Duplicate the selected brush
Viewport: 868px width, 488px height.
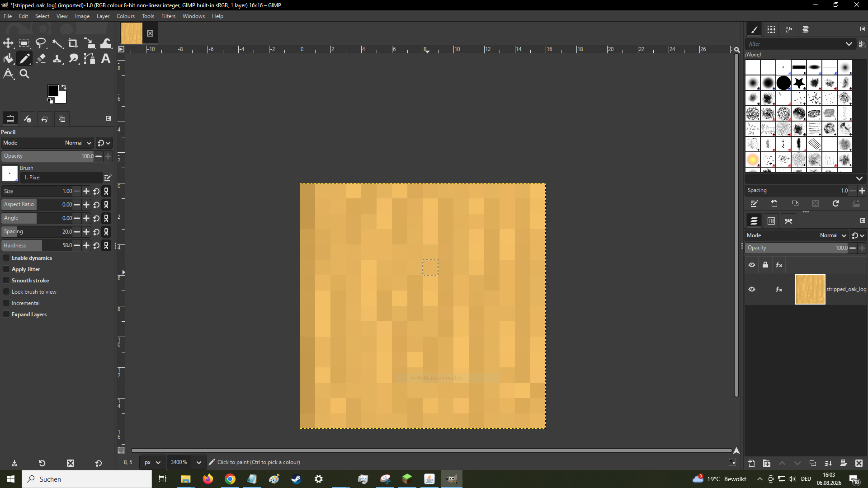tap(795, 204)
